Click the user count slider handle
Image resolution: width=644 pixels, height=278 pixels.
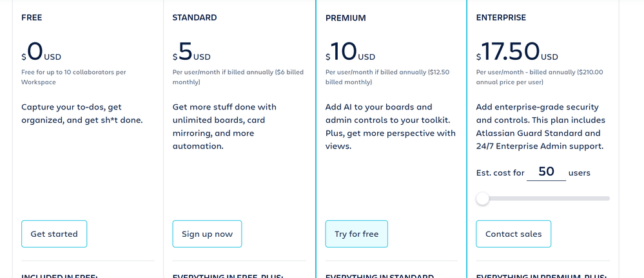pos(483,198)
